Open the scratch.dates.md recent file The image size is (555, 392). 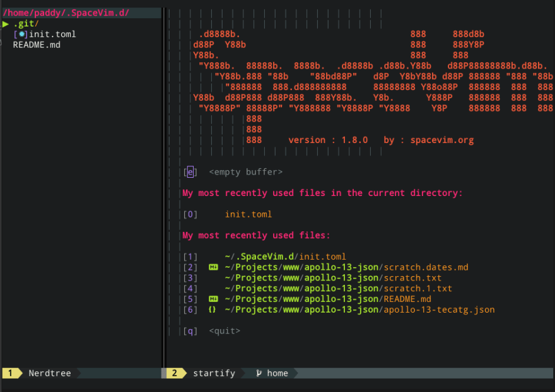click(x=346, y=267)
